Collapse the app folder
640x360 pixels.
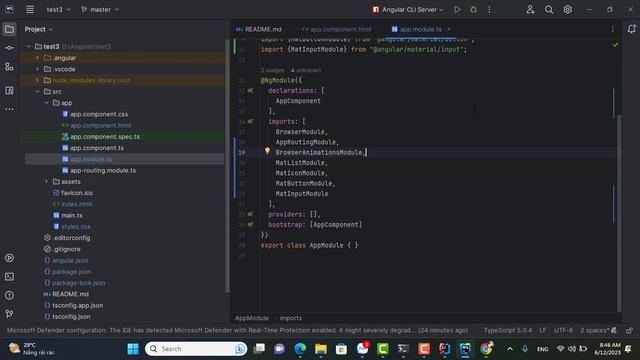[47, 103]
